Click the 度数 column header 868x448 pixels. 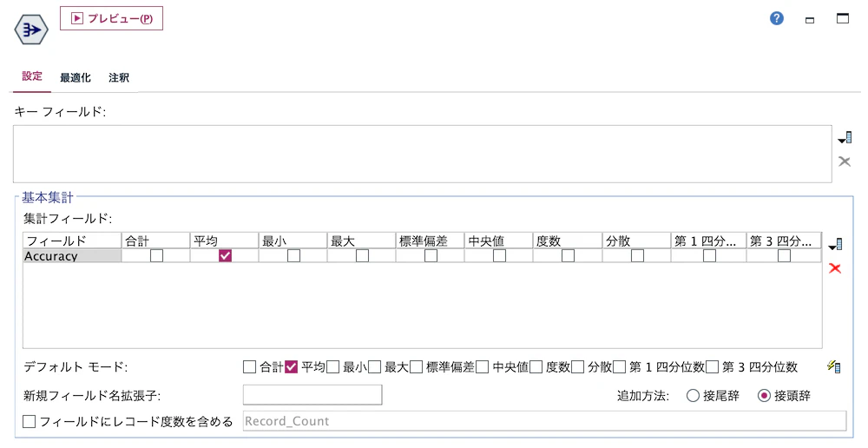568,240
